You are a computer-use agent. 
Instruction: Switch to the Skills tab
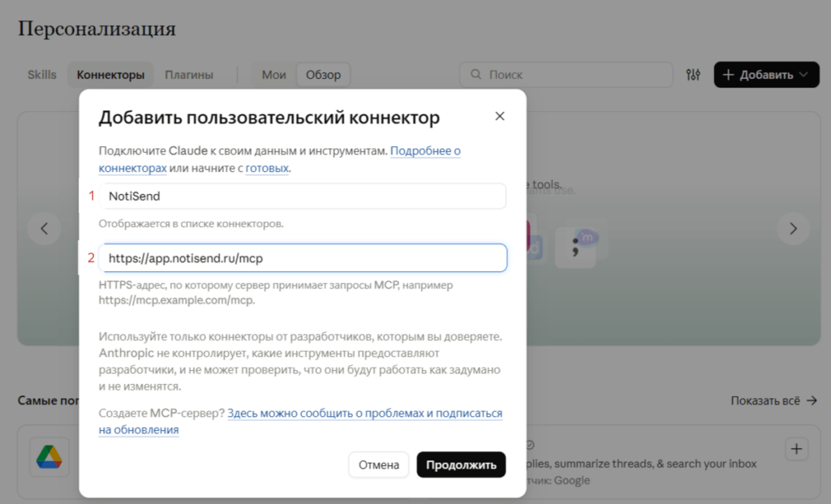click(x=42, y=75)
